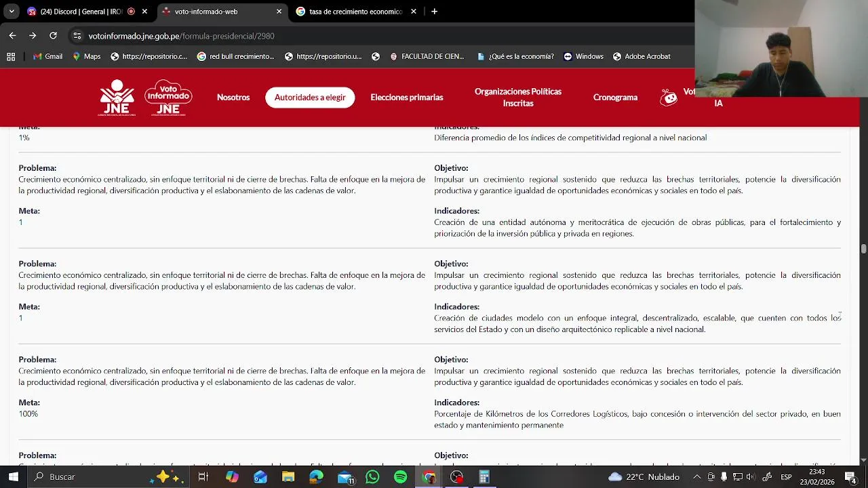Open the Nosotros menu
Image resolution: width=868 pixels, height=488 pixels.
233,98
